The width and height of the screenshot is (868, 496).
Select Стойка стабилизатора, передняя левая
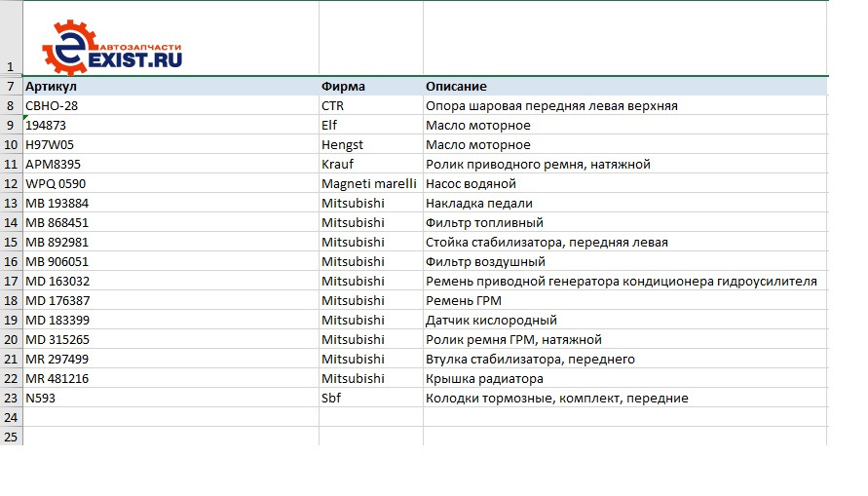click(x=625, y=242)
